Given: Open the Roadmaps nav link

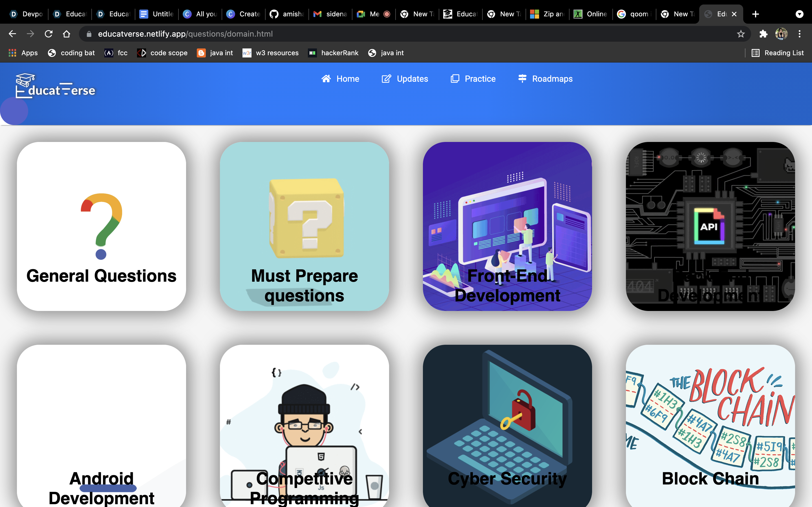Looking at the screenshot, I should point(545,79).
